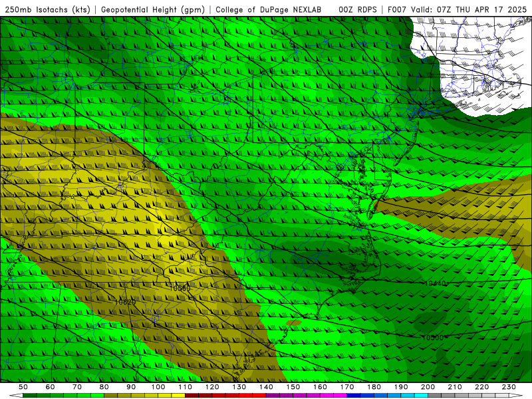
Task: Select the dark blue swatch just after 170
Action: pyautogui.click(x=354, y=396)
